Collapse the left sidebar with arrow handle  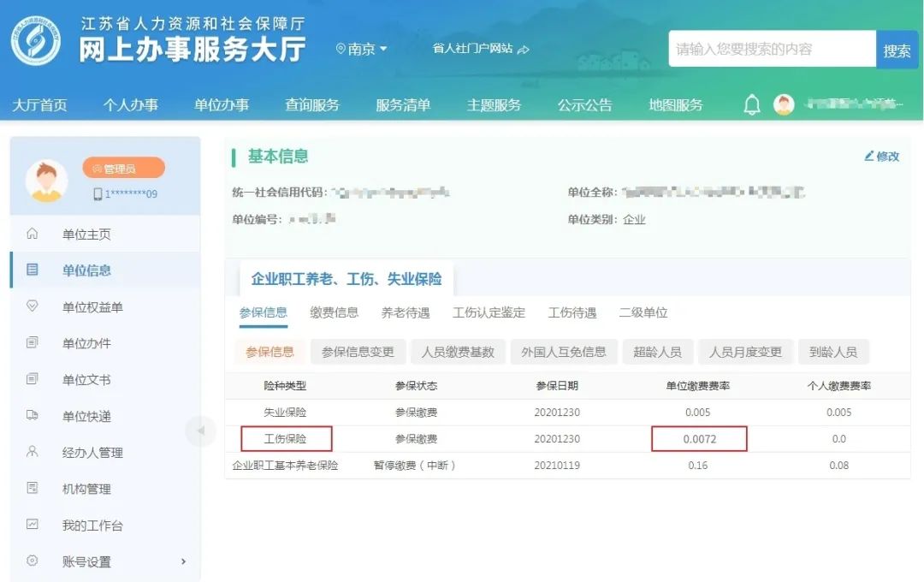tap(200, 431)
